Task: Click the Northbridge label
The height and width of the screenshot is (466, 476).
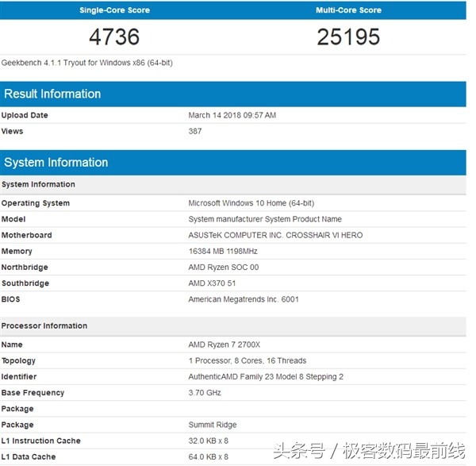Action: pos(25,268)
